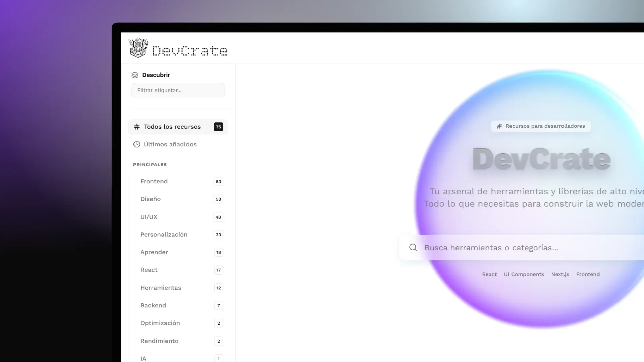
Task: Filter by Diseño category
Action: (x=151, y=199)
